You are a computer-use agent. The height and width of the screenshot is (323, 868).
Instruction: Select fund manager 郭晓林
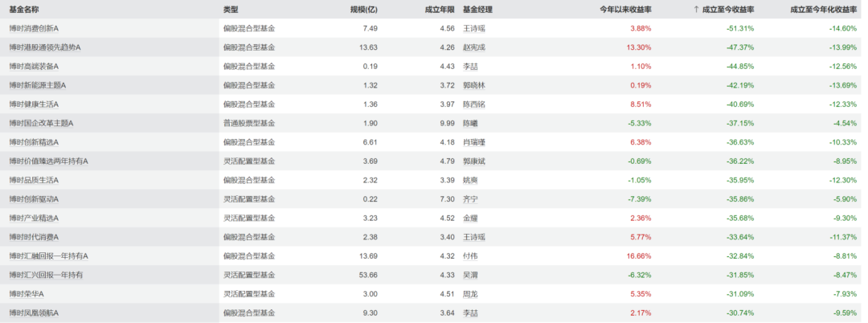474,85
